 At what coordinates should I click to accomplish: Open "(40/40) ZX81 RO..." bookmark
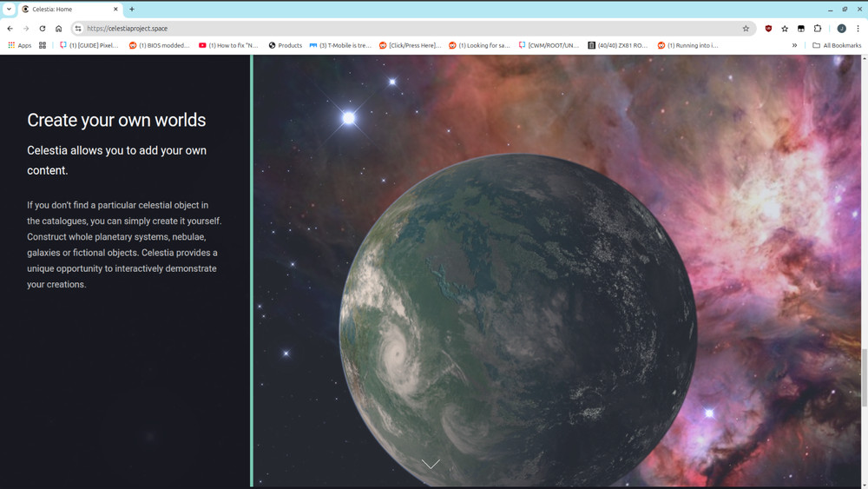tap(618, 45)
